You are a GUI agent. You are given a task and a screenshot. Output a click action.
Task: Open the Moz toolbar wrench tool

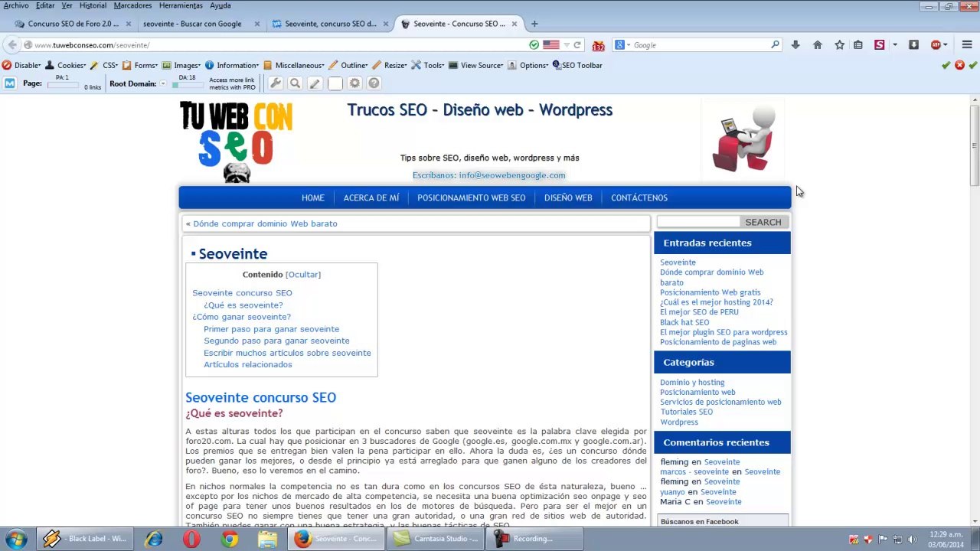pos(276,83)
